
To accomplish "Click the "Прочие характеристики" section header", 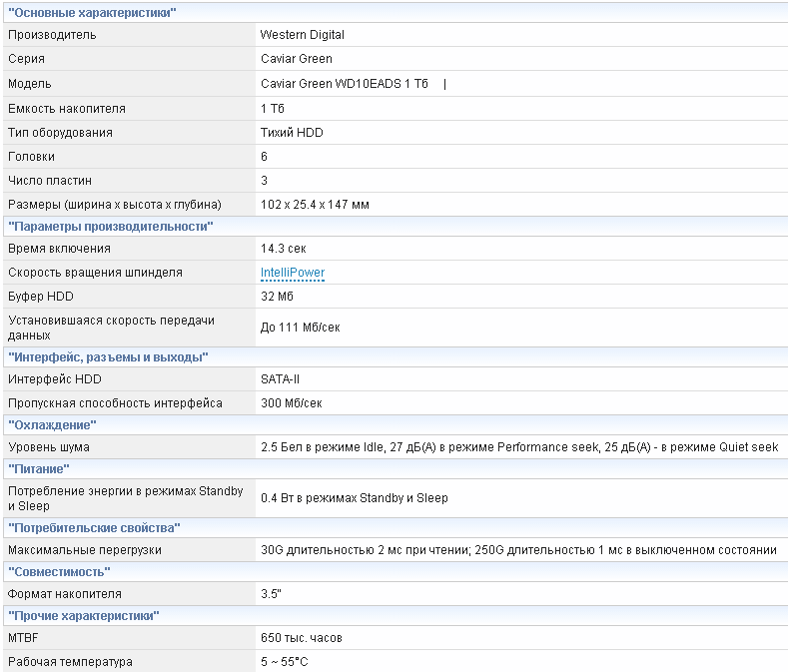I will tap(84, 616).
